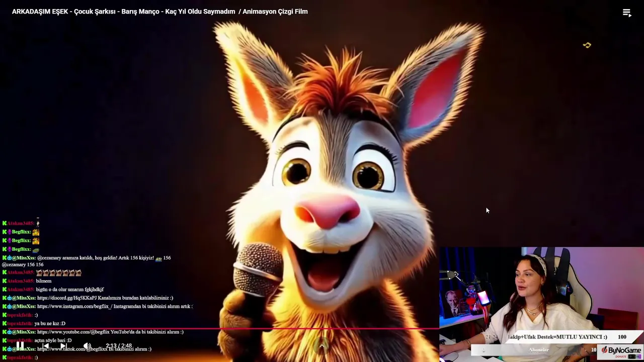Skip to the next video
This screenshot has width=644, height=362.
point(63,346)
